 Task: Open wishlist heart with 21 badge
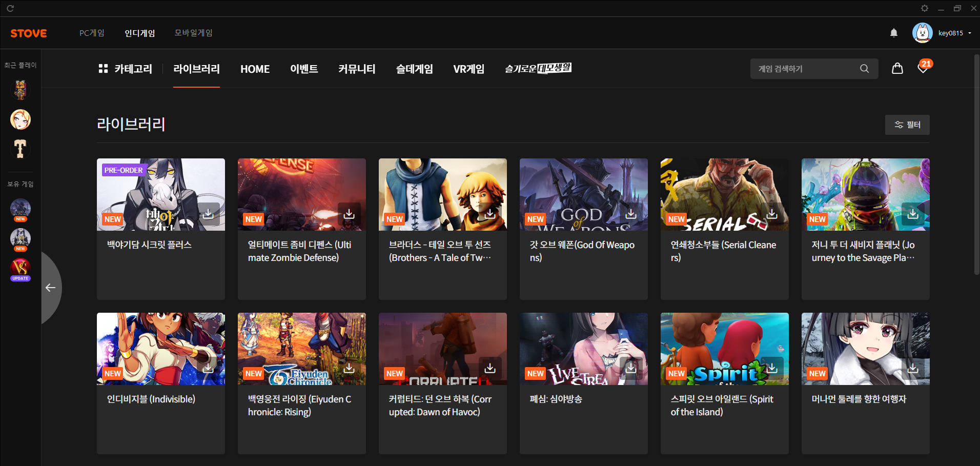tap(923, 69)
